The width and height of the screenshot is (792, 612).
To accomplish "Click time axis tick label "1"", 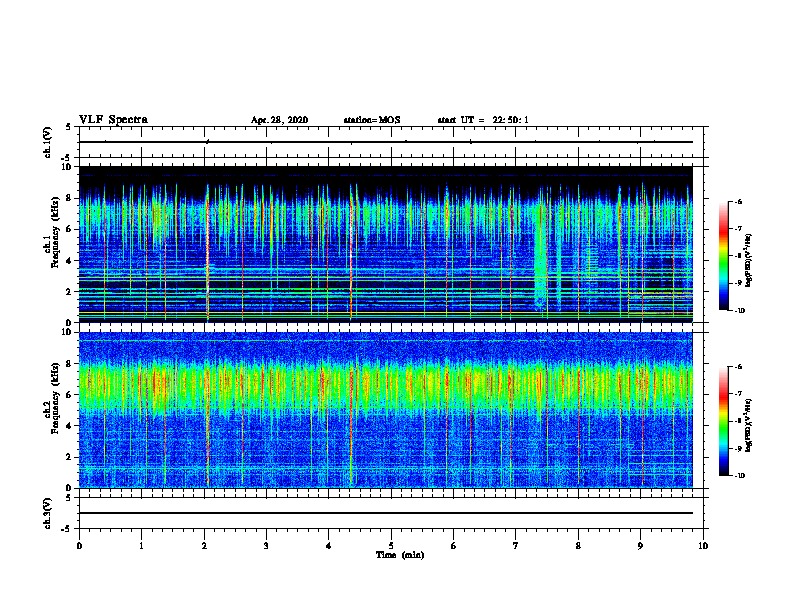I will 141,546.
